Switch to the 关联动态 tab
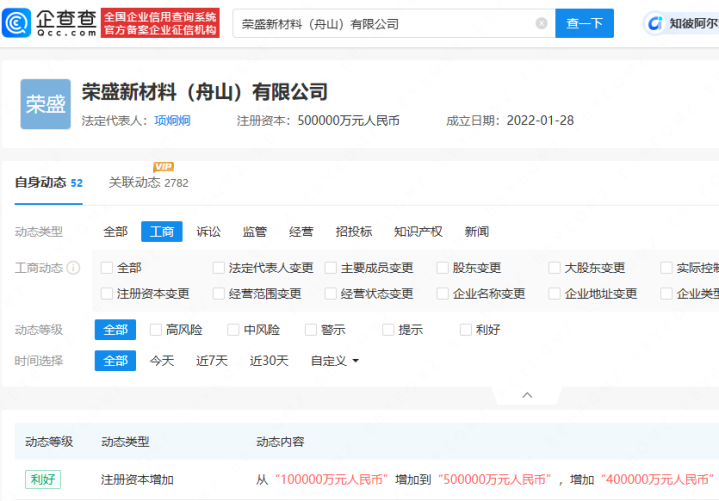The height and width of the screenshot is (501, 719). [148, 183]
